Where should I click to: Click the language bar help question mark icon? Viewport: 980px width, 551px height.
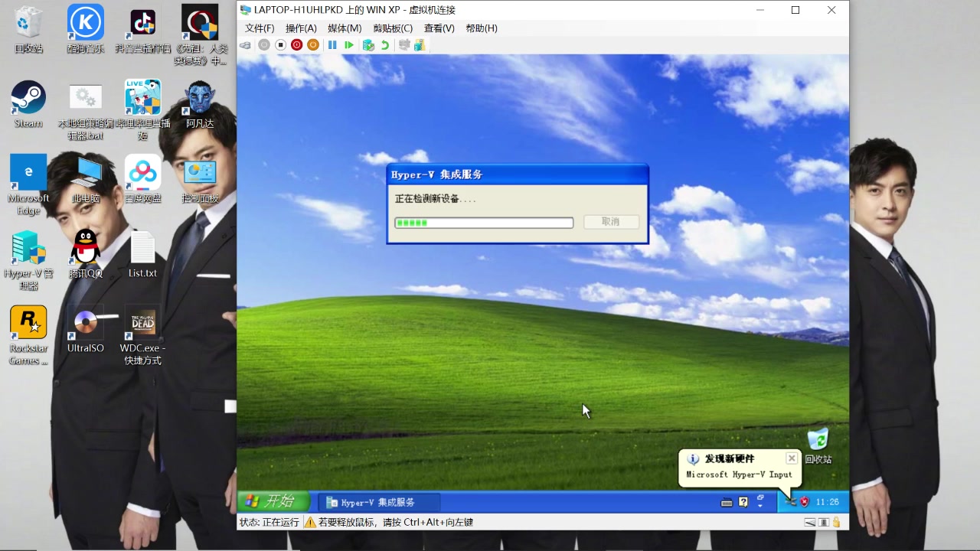point(743,502)
